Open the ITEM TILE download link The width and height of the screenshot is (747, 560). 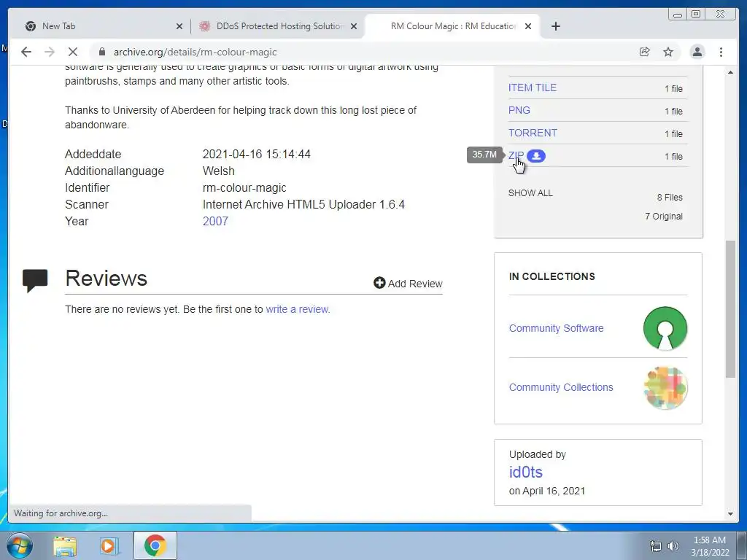[532, 87]
